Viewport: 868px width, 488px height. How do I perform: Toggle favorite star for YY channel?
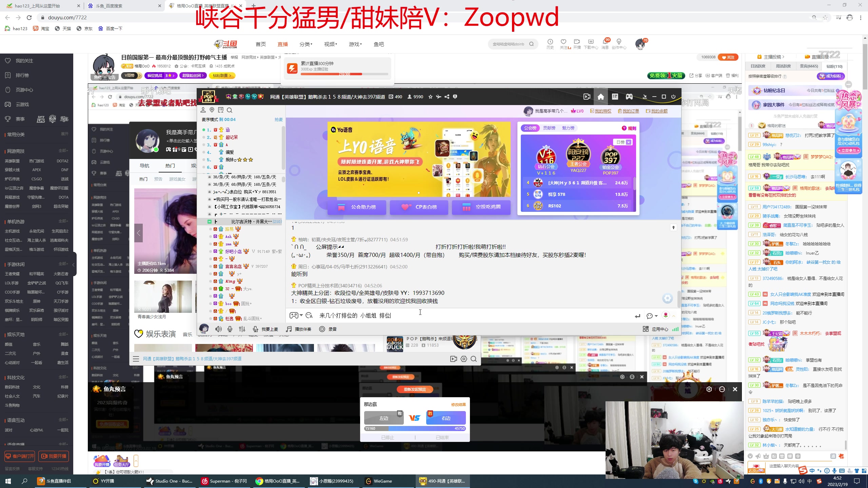click(x=430, y=97)
